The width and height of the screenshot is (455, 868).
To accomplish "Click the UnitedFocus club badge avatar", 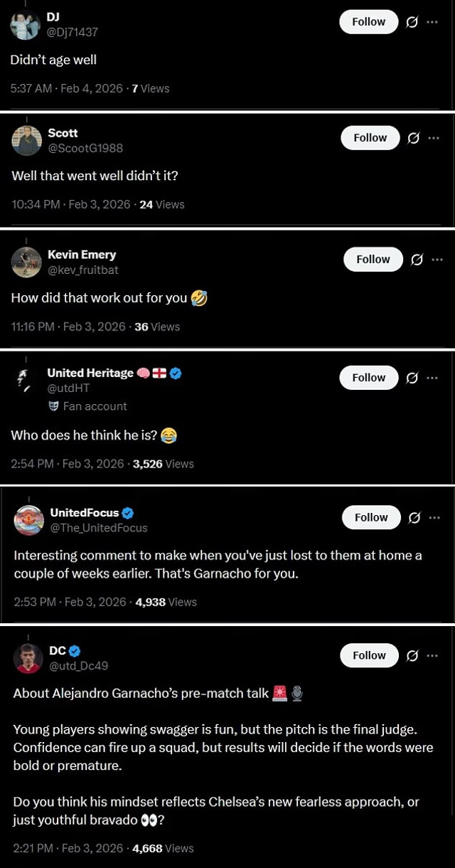I will click(28, 520).
